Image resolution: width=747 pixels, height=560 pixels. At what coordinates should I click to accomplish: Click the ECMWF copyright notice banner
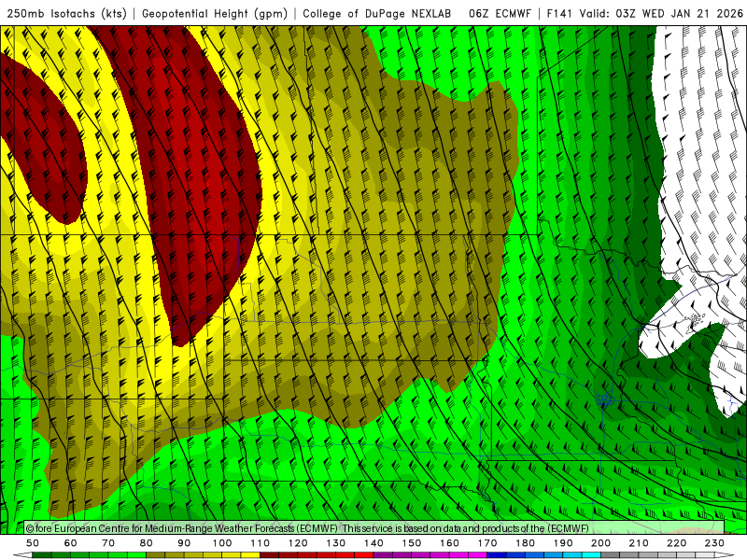(374, 528)
